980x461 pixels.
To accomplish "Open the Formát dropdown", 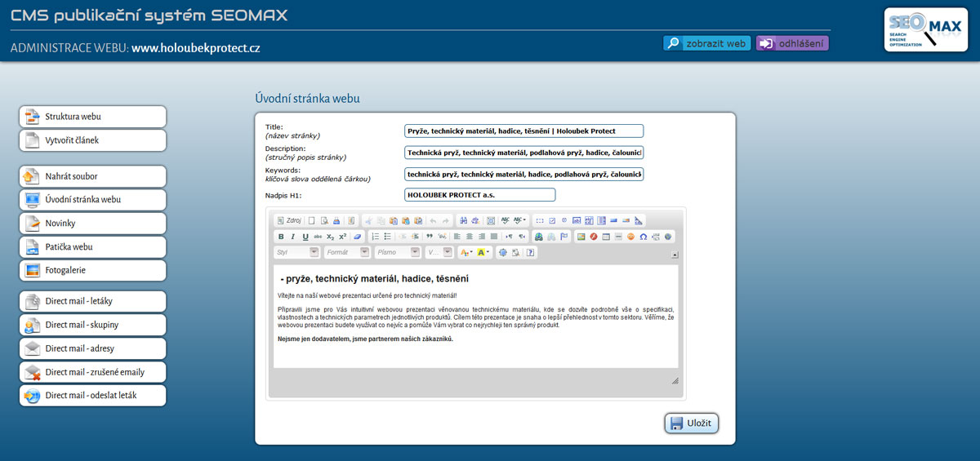I will point(346,252).
